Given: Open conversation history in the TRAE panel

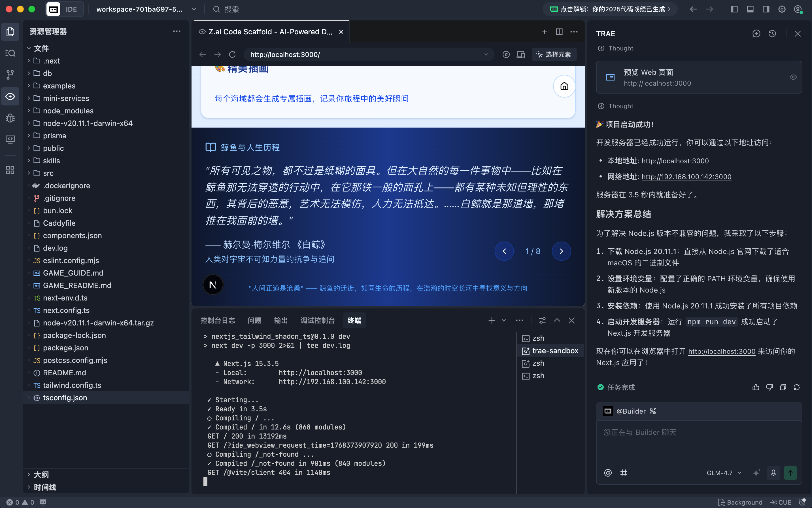Looking at the screenshot, I should (x=772, y=33).
